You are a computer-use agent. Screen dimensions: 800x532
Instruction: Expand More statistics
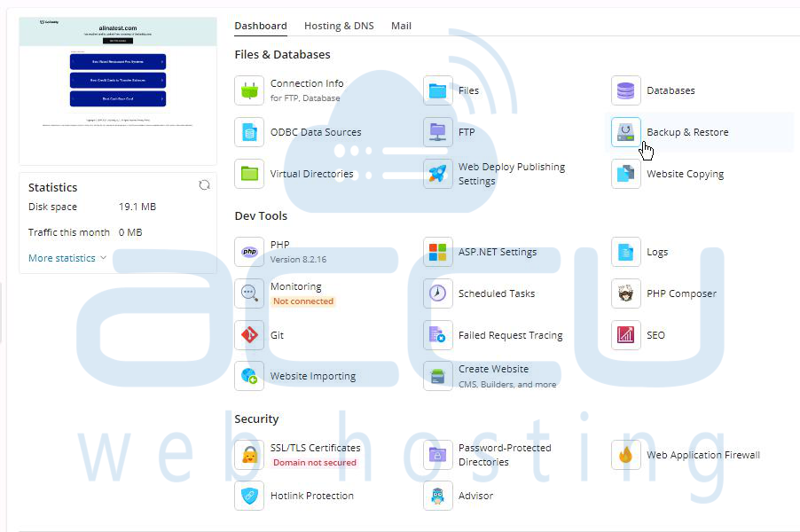[67, 258]
